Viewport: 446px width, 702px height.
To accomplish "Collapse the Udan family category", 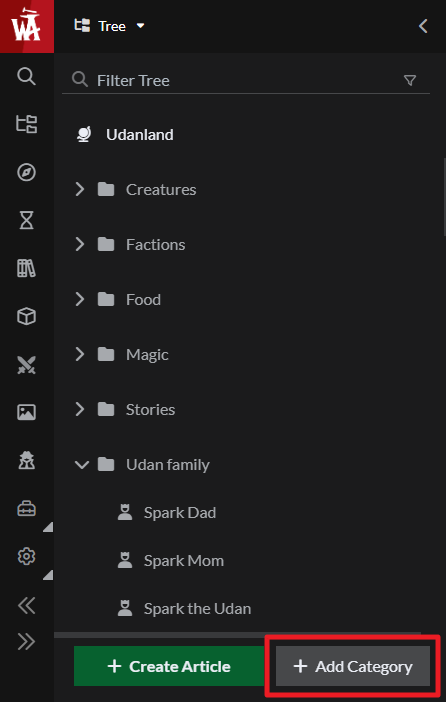I will coord(81,465).
